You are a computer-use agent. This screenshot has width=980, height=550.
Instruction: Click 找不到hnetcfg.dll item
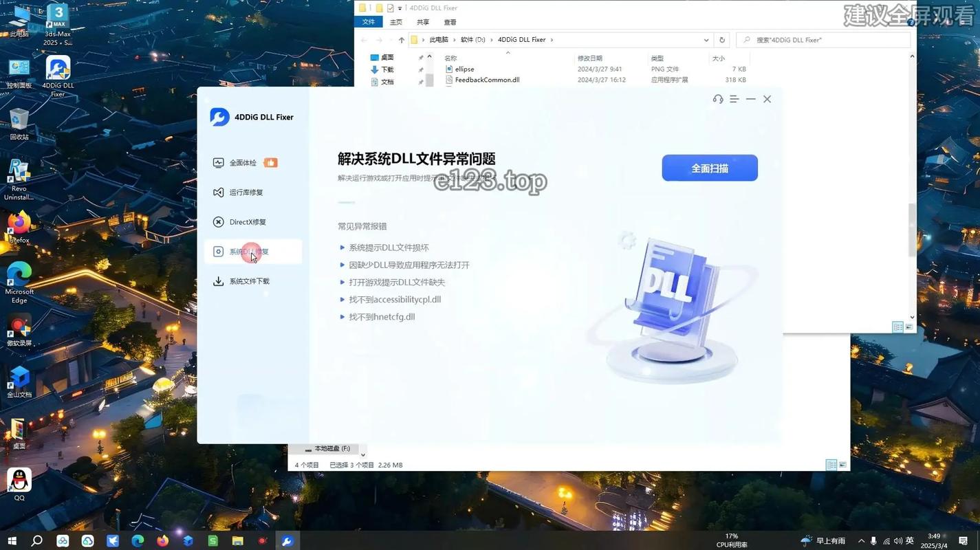382,317
